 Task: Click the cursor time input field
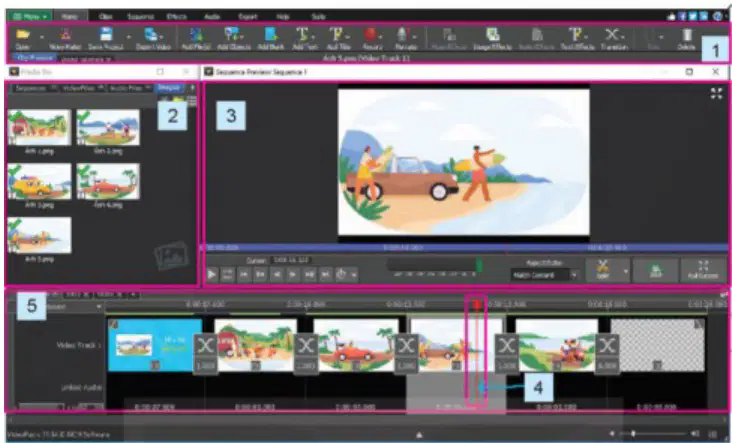(x=290, y=260)
